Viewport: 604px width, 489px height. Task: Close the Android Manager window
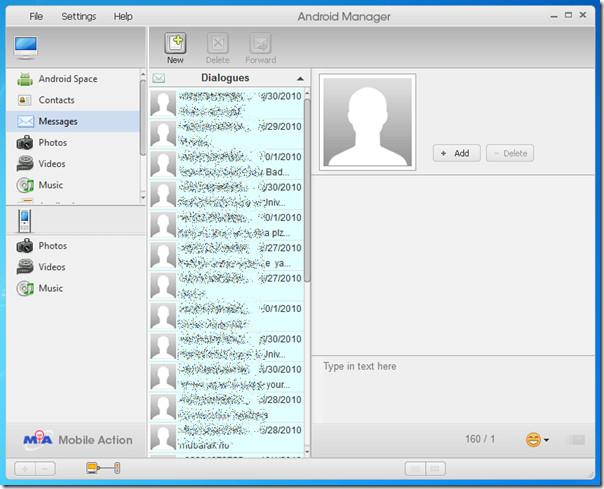[x=583, y=15]
